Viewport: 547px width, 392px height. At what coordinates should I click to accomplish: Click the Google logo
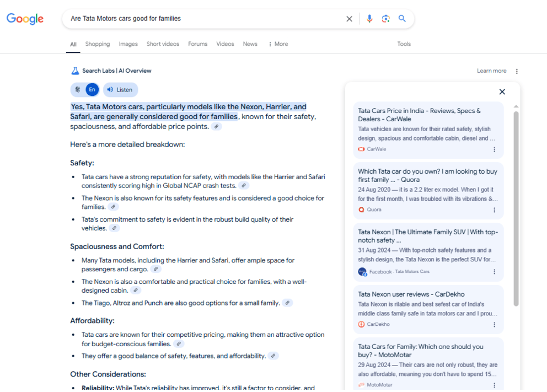[x=25, y=19]
